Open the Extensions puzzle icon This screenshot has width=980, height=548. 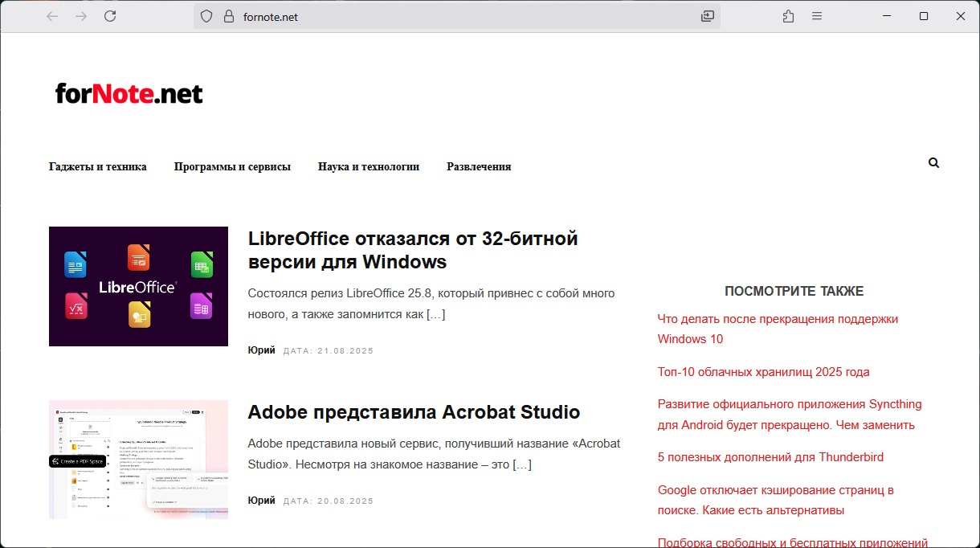point(788,16)
